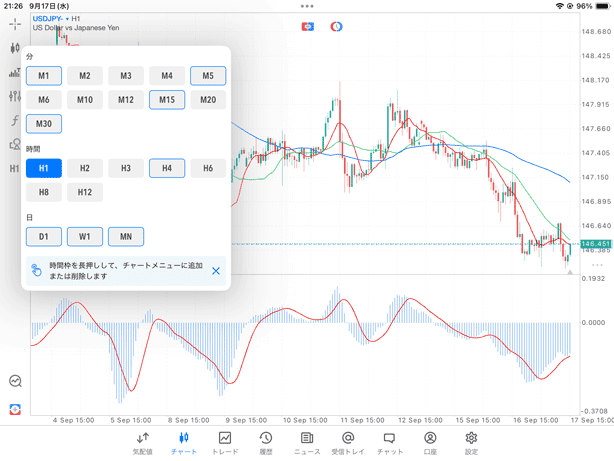Tap the one-click trading icon above chart
This screenshot has height=461, width=614.
click(x=308, y=27)
